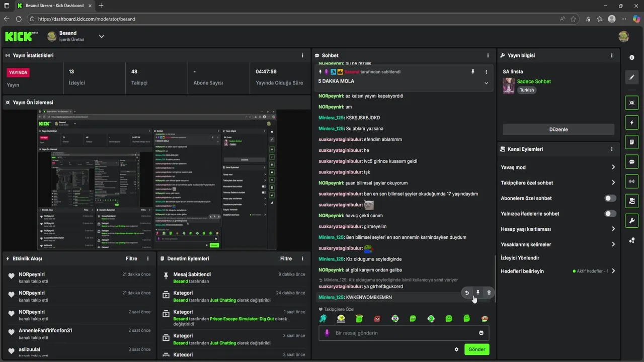Image resolution: width=644 pixels, height=362 pixels.
Task: Toggle the broadcast signal sidebar icon
Action: click(632, 182)
